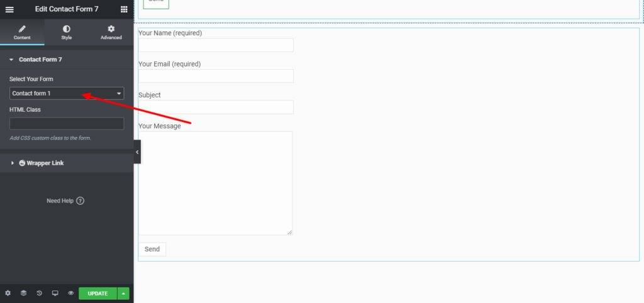Open the Navigator layers icon

pyautogui.click(x=23, y=293)
